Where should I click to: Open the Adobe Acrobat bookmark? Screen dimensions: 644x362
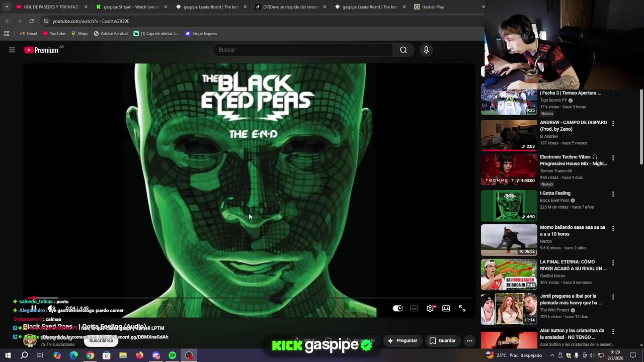(x=111, y=34)
